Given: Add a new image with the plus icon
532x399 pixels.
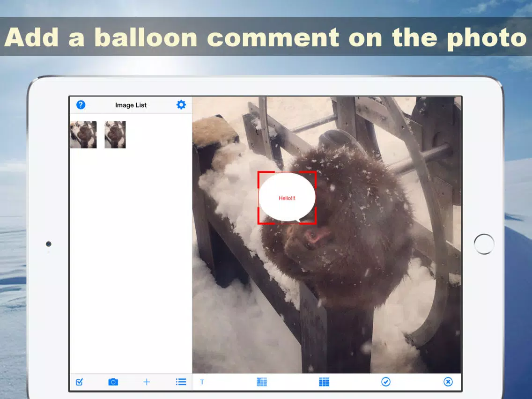Looking at the screenshot, I should tap(147, 382).
